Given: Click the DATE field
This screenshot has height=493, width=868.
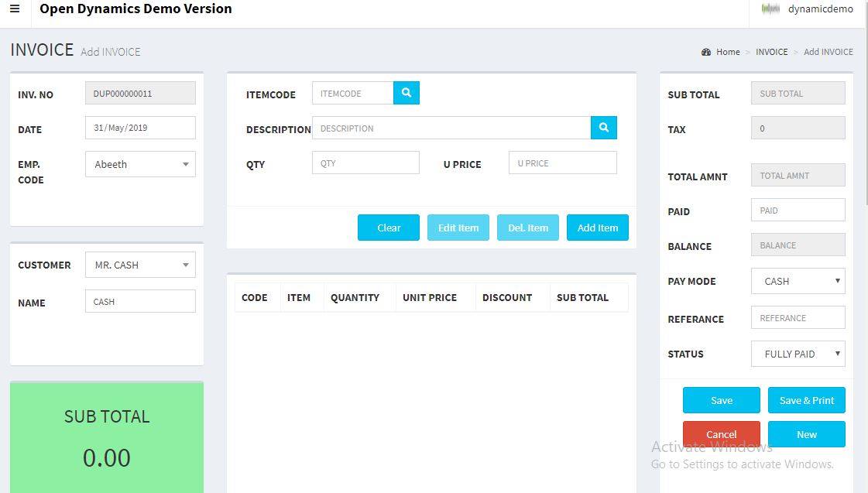Looking at the screenshot, I should tap(141, 127).
